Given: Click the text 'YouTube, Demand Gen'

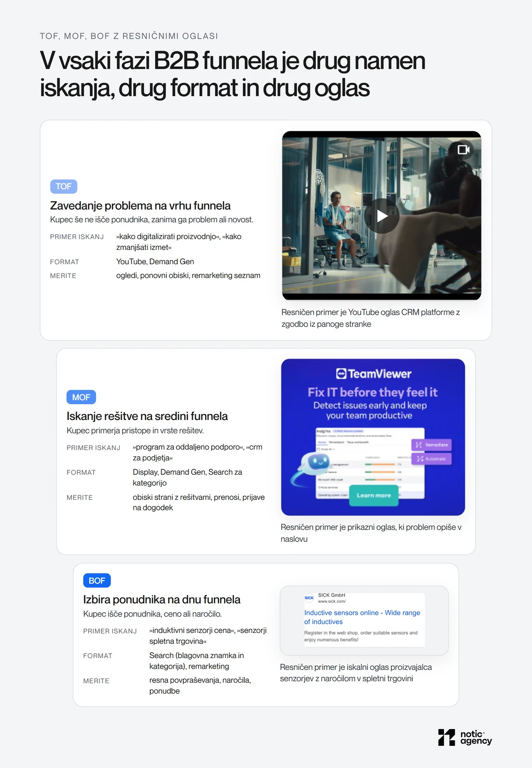Looking at the screenshot, I should [x=155, y=262].
